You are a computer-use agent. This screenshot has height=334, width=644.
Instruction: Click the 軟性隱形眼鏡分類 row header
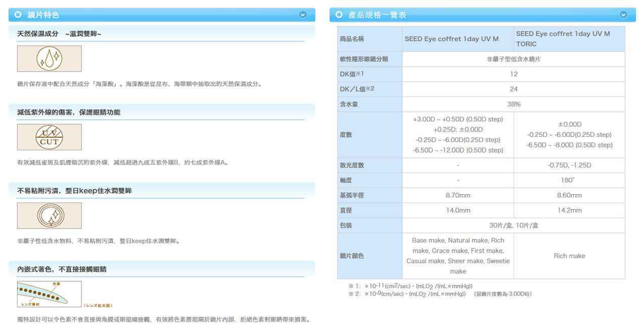370,59
